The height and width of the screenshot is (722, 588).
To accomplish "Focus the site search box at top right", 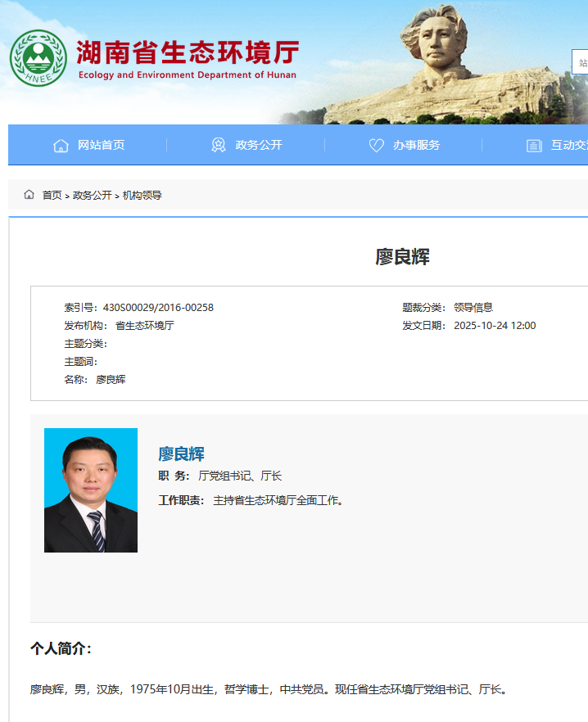I will pyautogui.click(x=580, y=62).
